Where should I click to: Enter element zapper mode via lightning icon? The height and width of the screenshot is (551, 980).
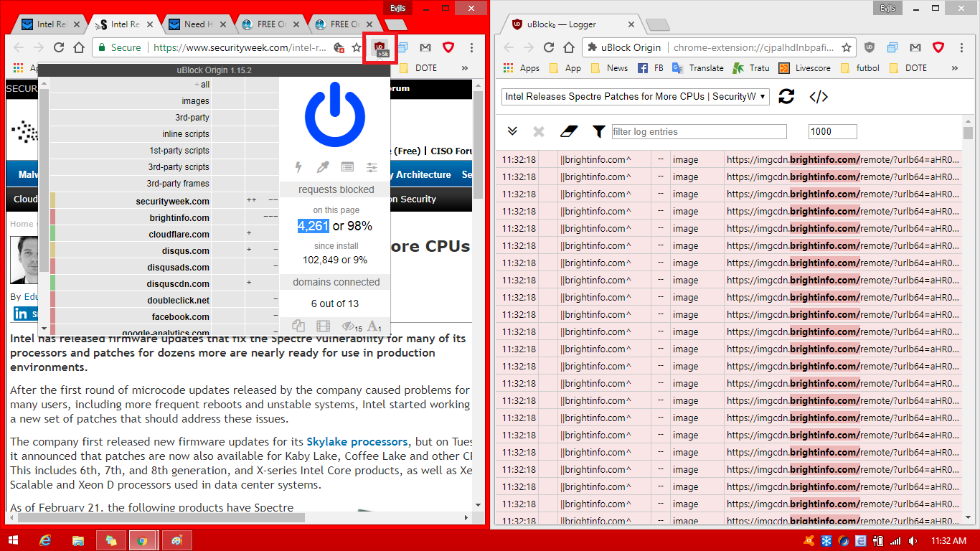[x=299, y=167]
